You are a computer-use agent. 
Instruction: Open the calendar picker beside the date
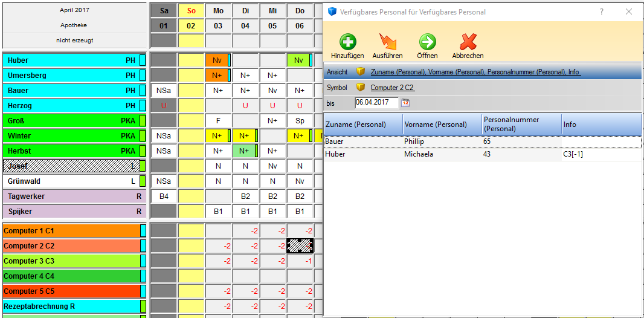point(405,103)
